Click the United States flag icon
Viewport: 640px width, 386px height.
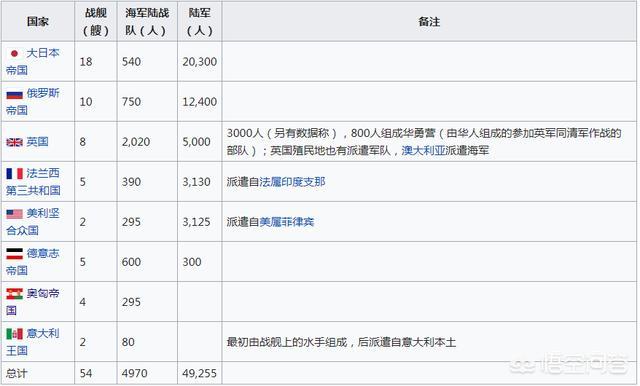click(14, 214)
